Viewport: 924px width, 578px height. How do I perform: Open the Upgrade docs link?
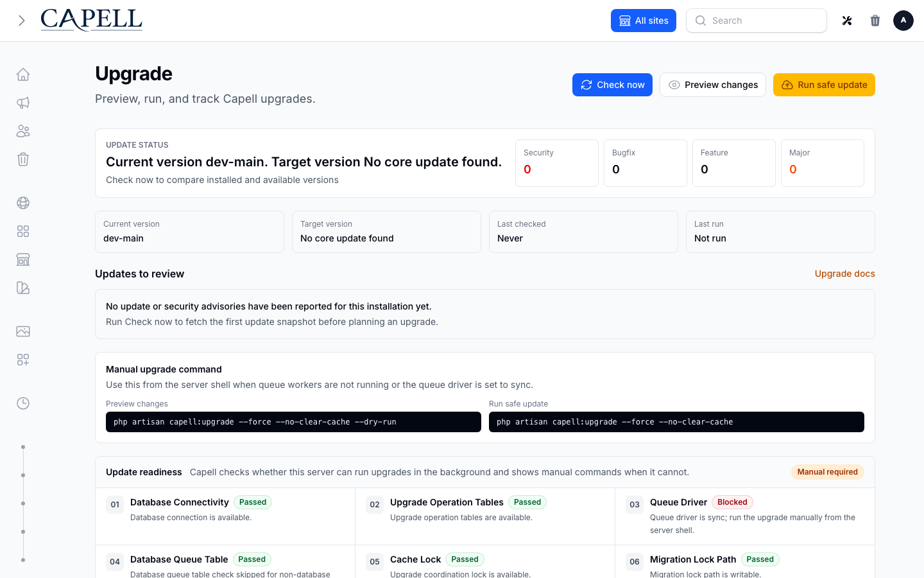pyautogui.click(x=844, y=274)
